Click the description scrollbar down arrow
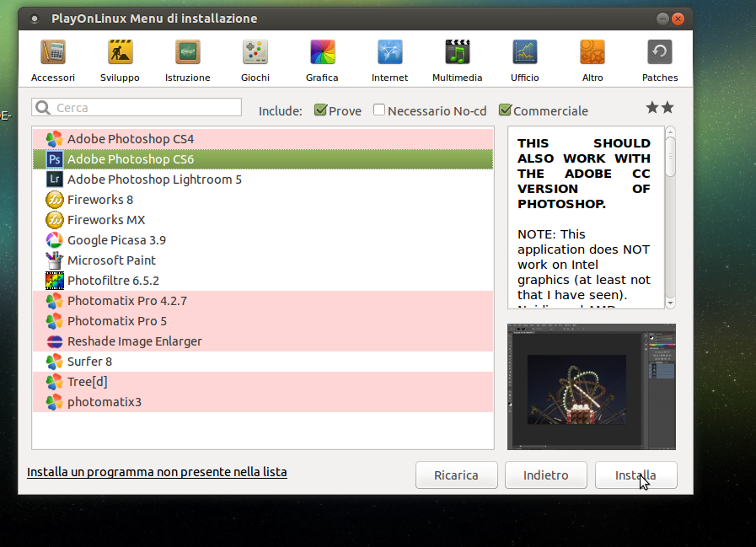The image size is (756, 547). tap(670, 303)
